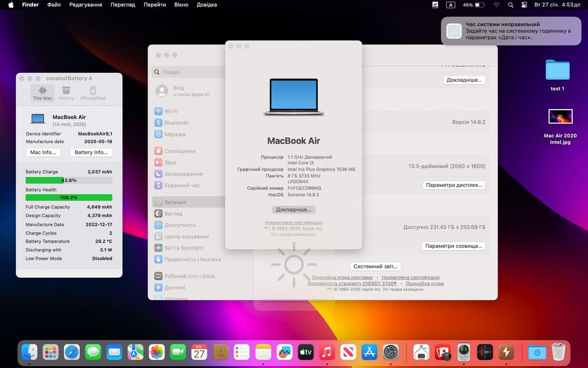The height and width of the screenshot is (368, 588).
Task: Select the test 1 folder on desktop
Action: [557, 75]
